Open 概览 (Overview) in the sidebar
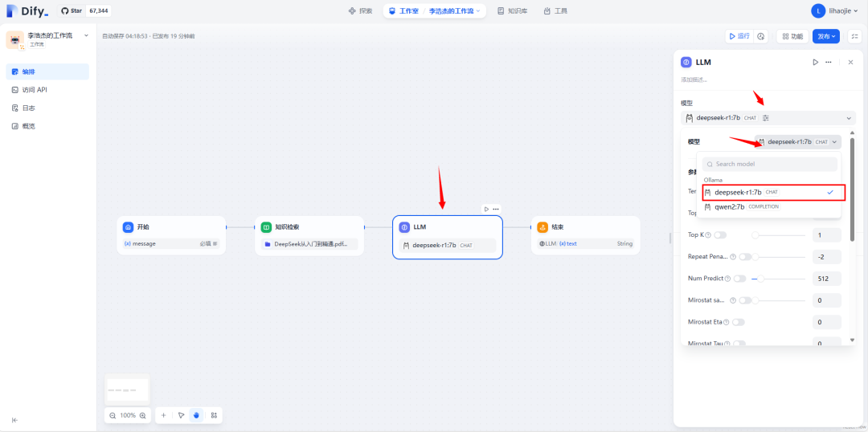Screen dimensions: 868x432 click(47, 126)
